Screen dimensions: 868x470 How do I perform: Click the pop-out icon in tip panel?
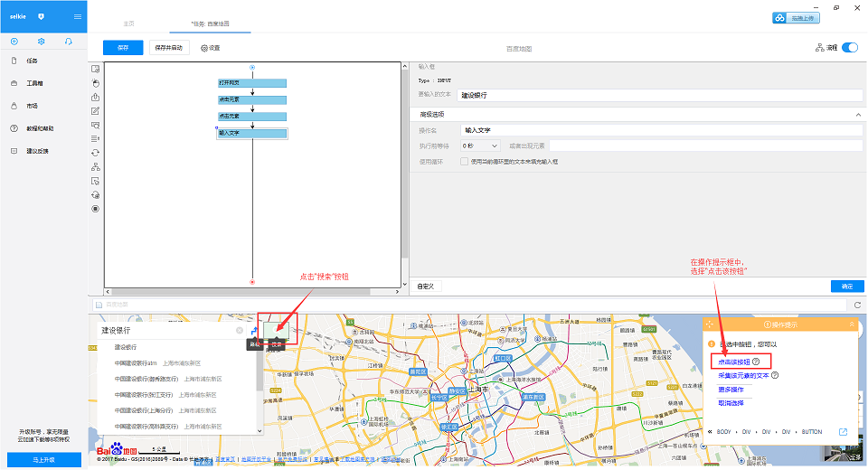(x=843, y=432)
